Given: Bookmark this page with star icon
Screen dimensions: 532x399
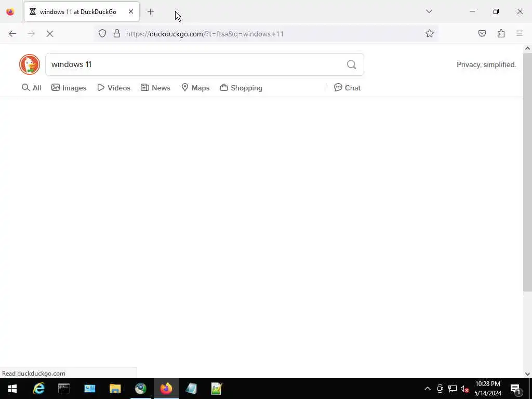Looking at the screenshot, I should [430, 34].
